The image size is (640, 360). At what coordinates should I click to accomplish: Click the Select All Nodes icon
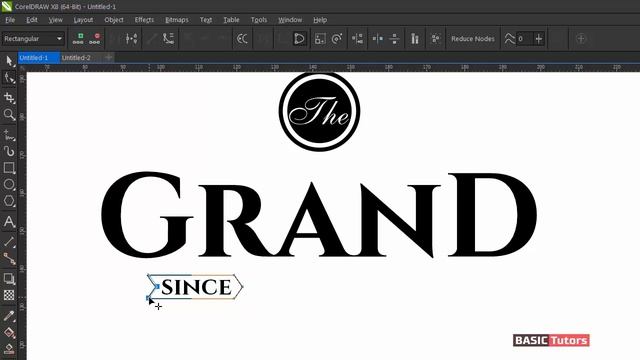tap(436, 39)
